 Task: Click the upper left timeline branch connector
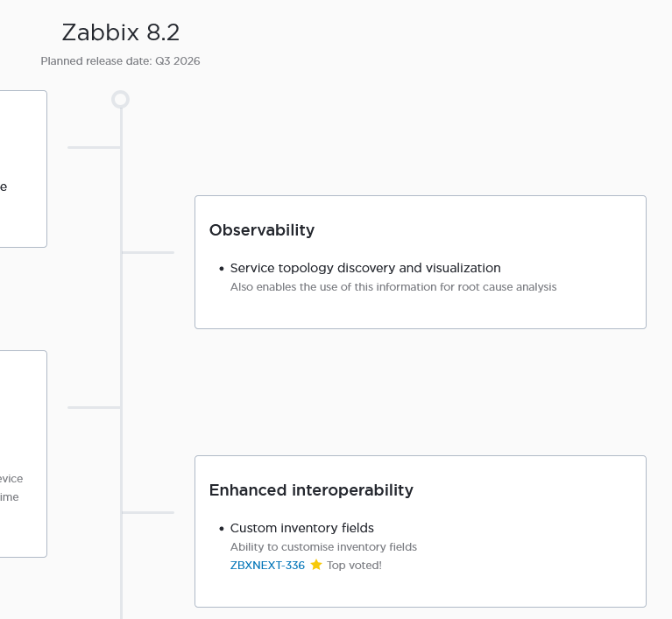click(x=94, y=147)
